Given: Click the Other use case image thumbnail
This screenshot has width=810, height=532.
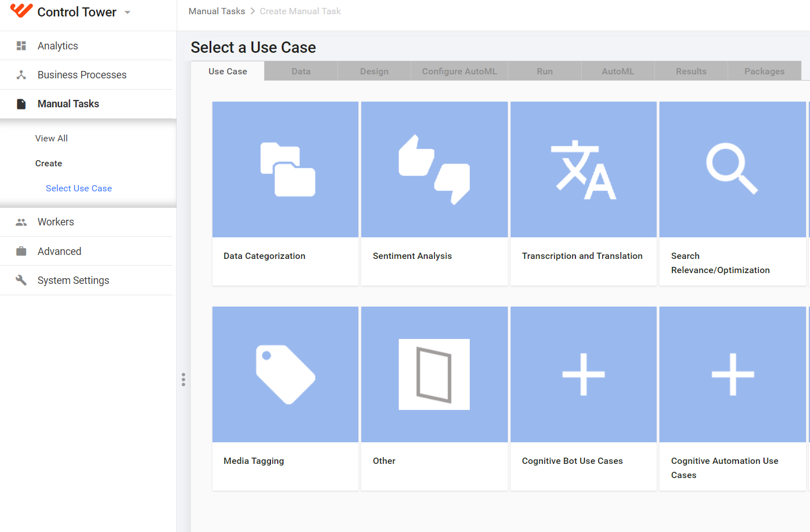Looking at the screenshot, I should click(434, 374).
